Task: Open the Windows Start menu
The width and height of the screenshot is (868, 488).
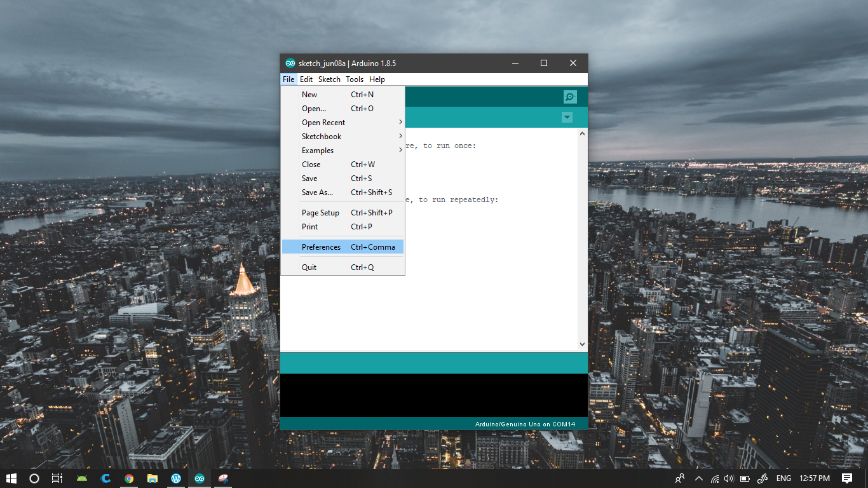Action: point(12,478)
